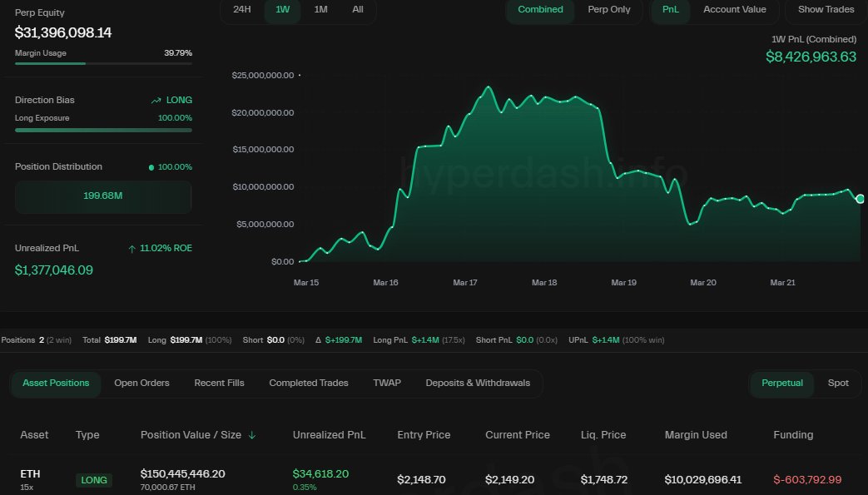
Task: Click the Margin Usage progress bar
Action: [103, 63]
